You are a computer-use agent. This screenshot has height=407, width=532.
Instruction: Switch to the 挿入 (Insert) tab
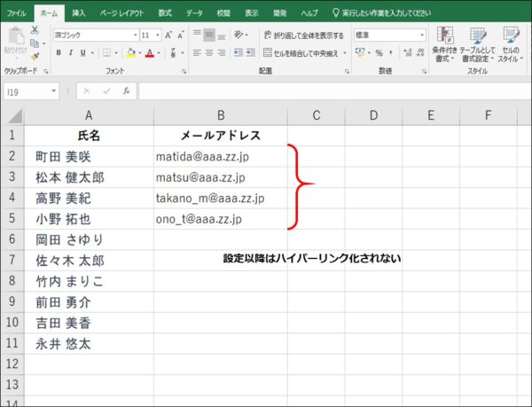(x=79, y=13)
